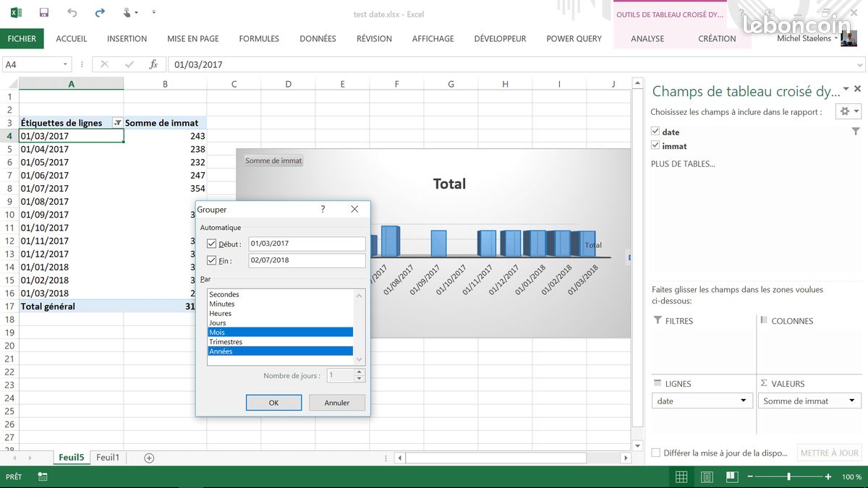Open the Étiquettes de lignes filter dropdown
This screenshot has height=488, width=868.
(x=118, y=123)
